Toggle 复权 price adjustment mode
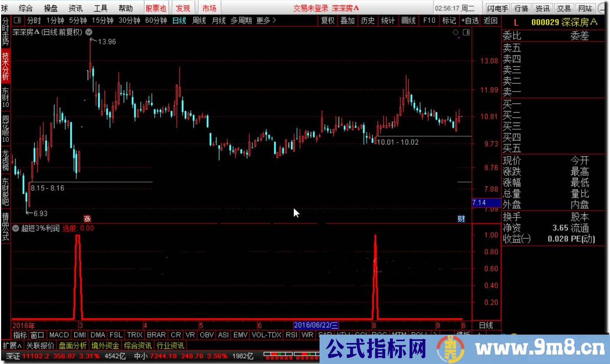The width and height of the screenshot is (610, 364). click(328, 21)
